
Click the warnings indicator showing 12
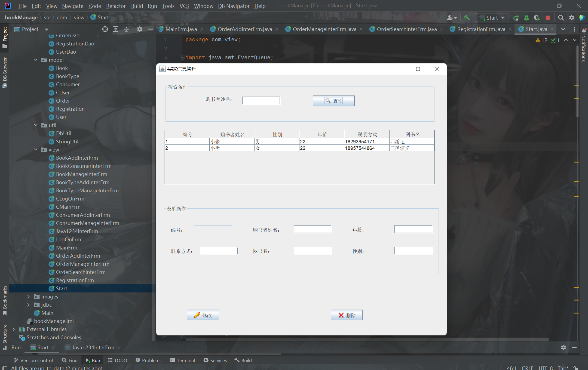541,40
